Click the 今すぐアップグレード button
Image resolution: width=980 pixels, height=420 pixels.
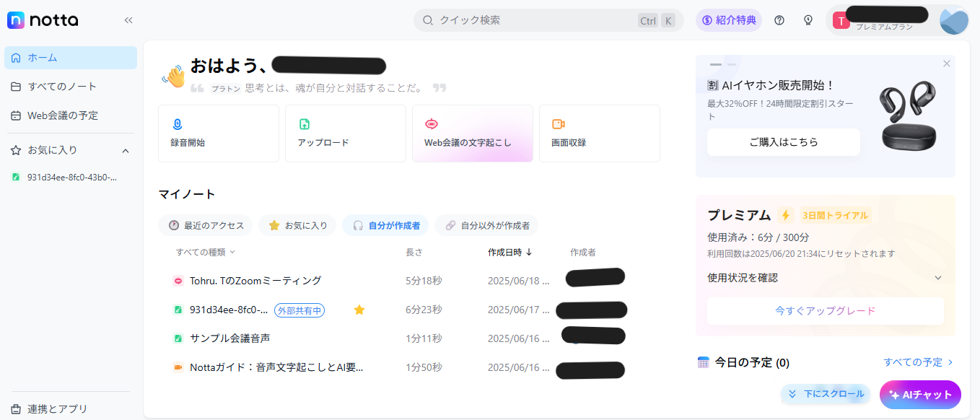click(825, 311)
